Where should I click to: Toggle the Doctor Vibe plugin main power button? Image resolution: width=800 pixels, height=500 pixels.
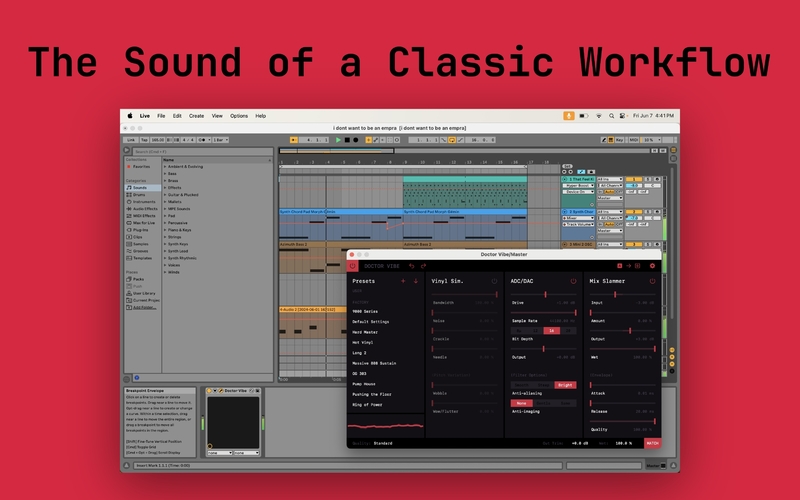(x=352, y=266)
